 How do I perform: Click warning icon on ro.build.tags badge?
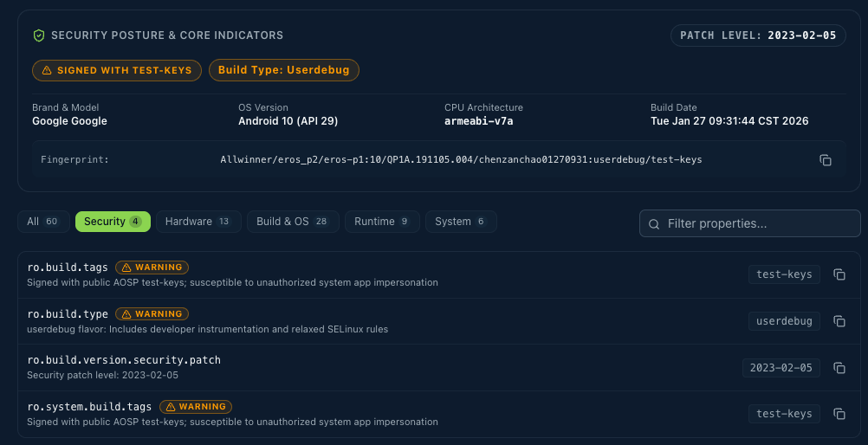click(x=126, y=268)
